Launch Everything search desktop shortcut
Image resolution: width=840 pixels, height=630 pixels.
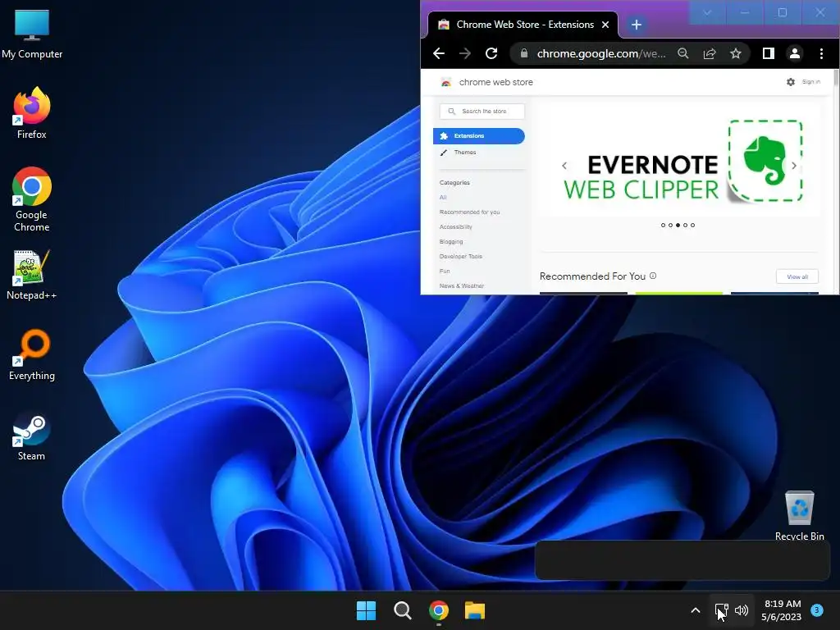coord(32,354)
